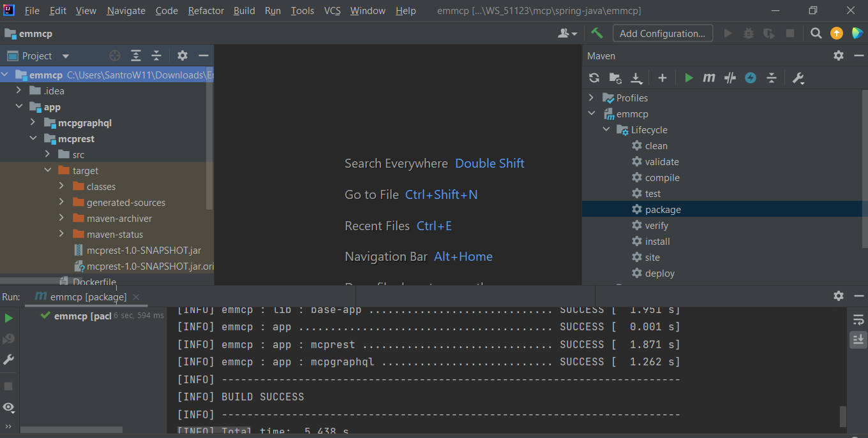
Task: Click the Project panel vertical scrollbar
Action: (x=209, y=137)
